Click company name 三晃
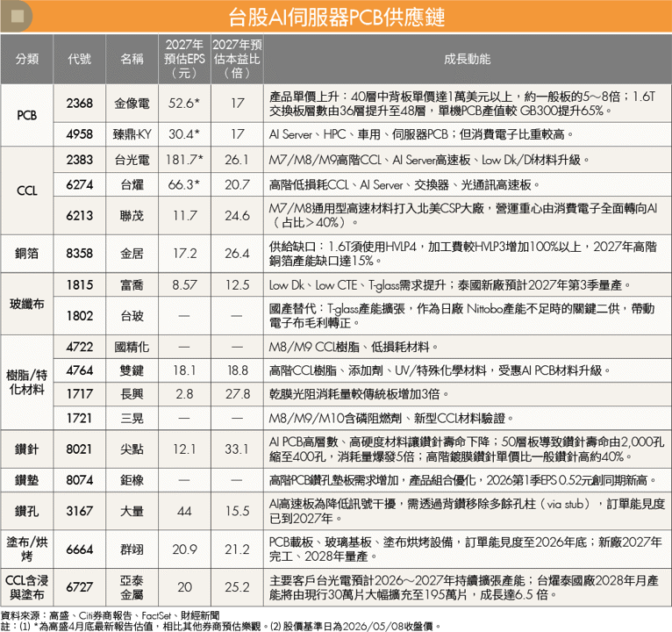The image size is (672, 632). pyautogui.click(x=132, y=418)
